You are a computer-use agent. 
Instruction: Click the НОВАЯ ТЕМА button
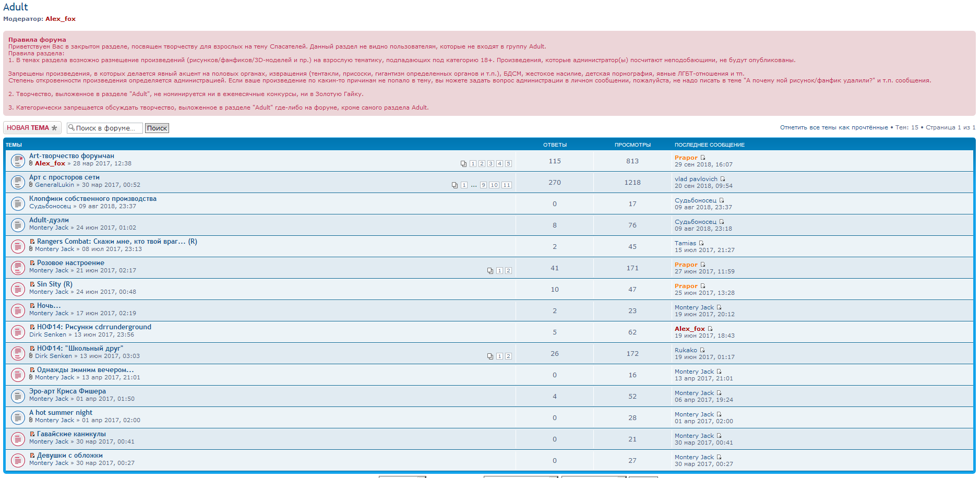pyautogui.click(x=32, y=128)
